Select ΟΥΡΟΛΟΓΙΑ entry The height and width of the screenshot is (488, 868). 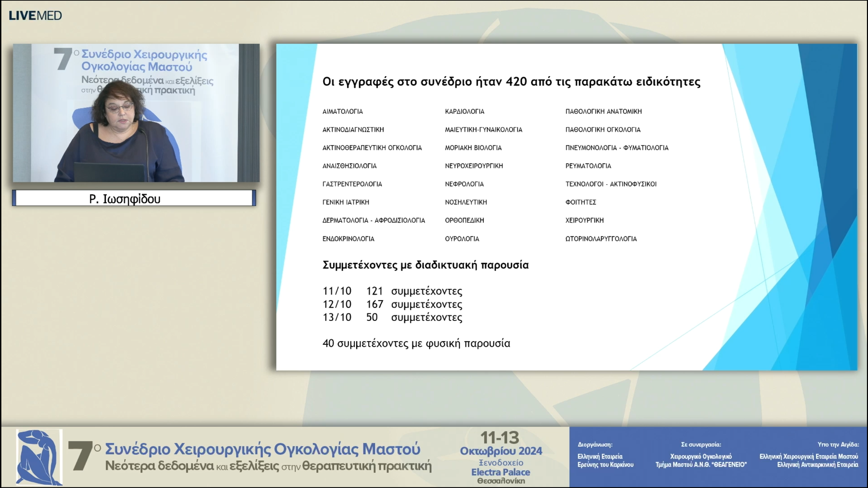[x=462, y=239]
